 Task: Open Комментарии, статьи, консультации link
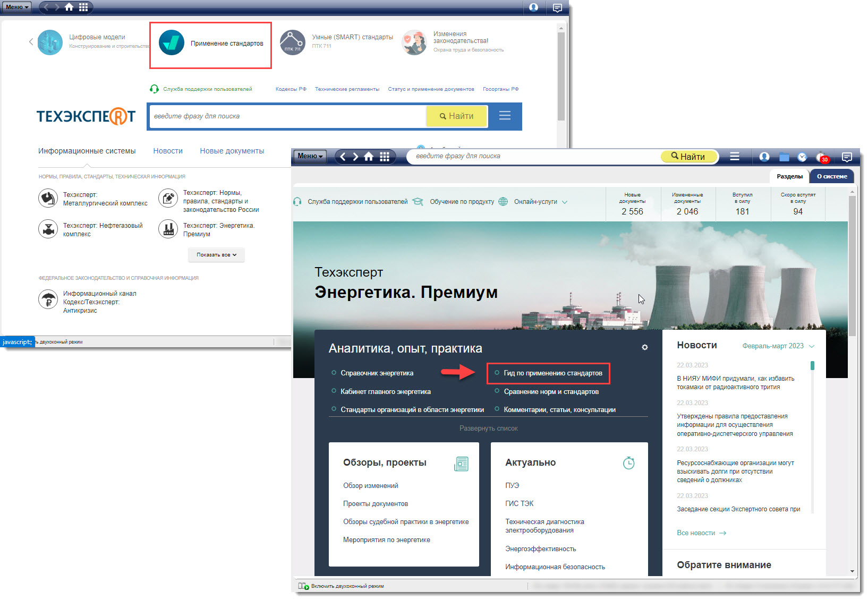(559, 410)
